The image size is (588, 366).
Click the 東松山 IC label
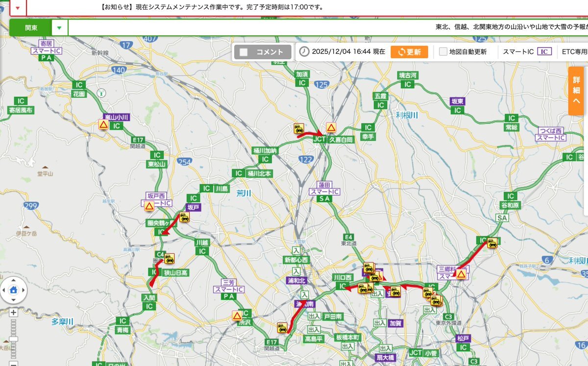(x=157, y=164)
